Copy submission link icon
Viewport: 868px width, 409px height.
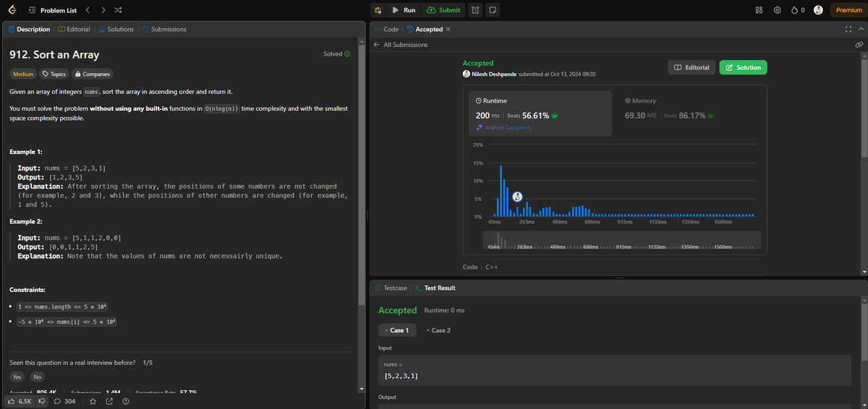click(858, 45)
